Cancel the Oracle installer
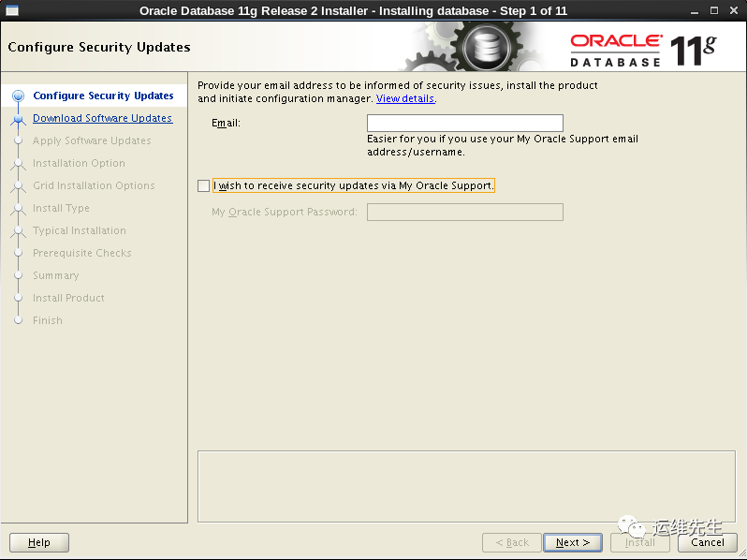The height and width of the screenshot is (560, 747). [x=707, y=542]
